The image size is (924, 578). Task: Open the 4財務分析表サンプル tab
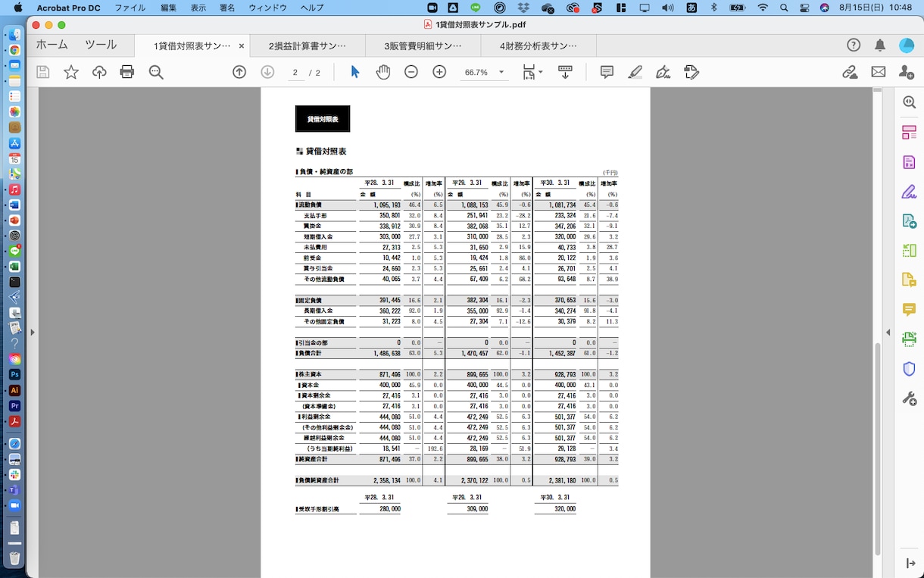[538, 45]
